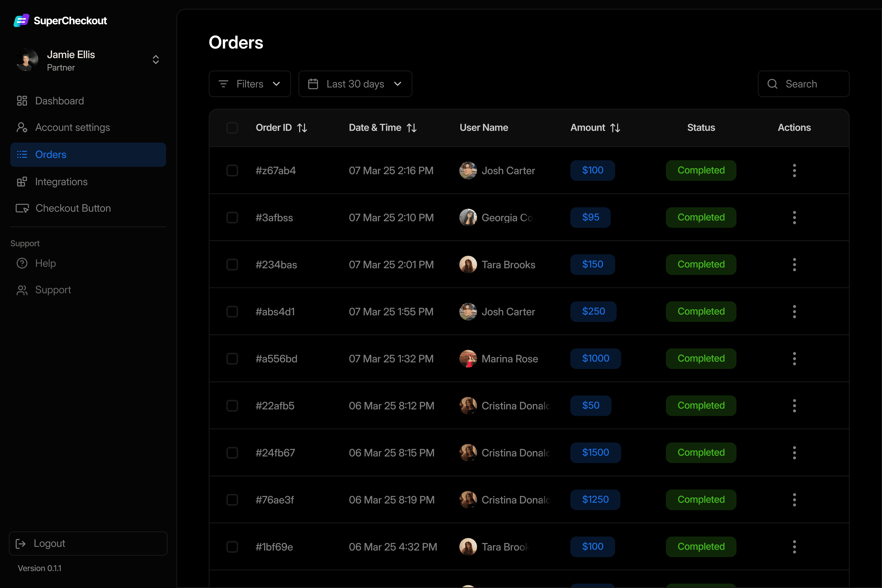This screenshot has height=588, width=882.
Task: Click the Search field
Action: (803, 84)
